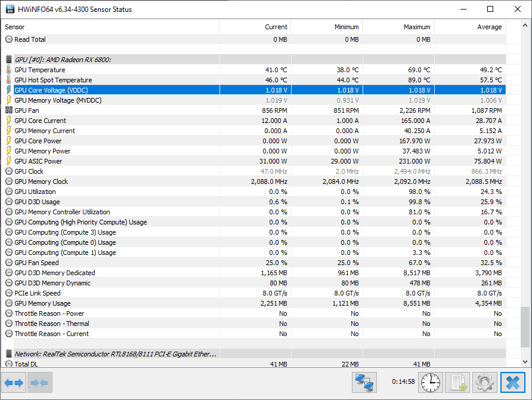Image resolution: width=532 pixels, height=400 pixels.
Task: Click the GPU Core Voltage lightning icon
Action: tap(9, 90)
